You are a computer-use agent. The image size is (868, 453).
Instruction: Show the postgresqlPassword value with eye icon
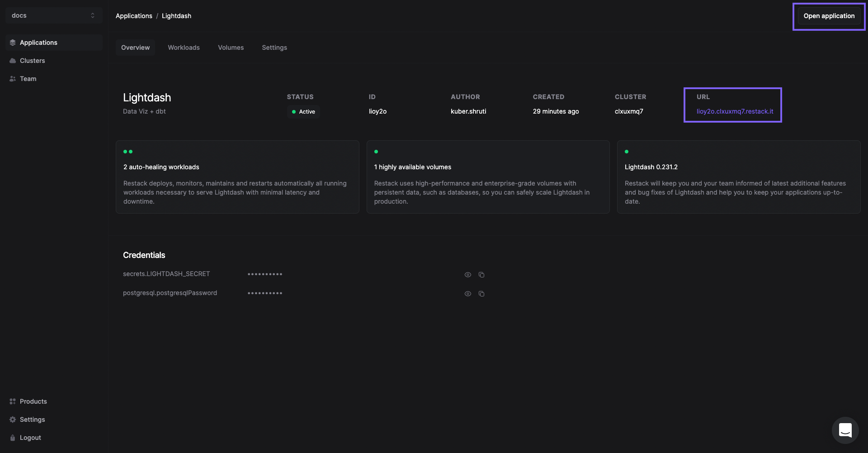click(468, 294)
